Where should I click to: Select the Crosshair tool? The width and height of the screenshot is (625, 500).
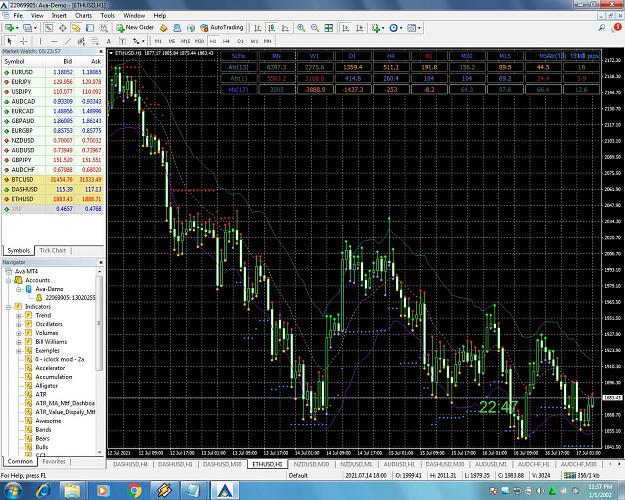tap(24, 41)
